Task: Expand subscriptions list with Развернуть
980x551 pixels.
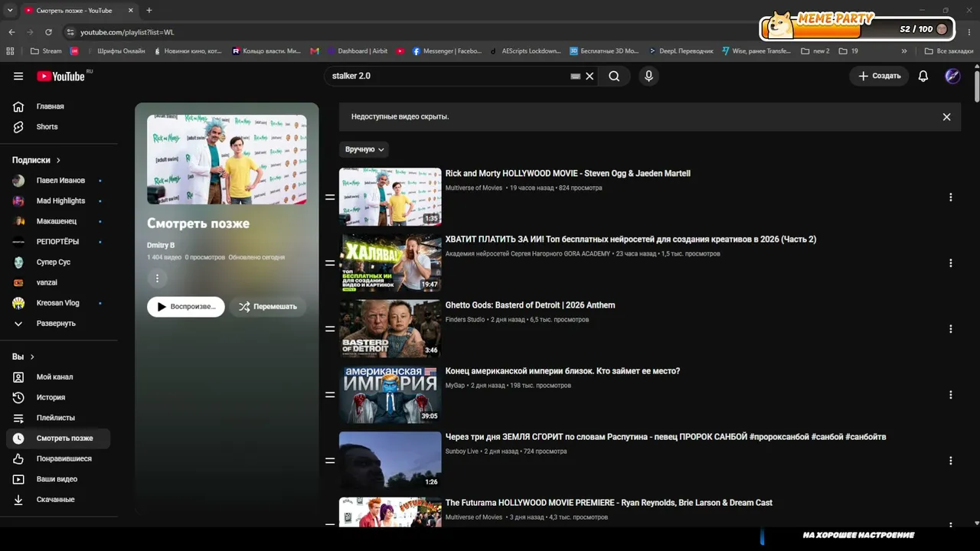Action: [x=55, y=324]
